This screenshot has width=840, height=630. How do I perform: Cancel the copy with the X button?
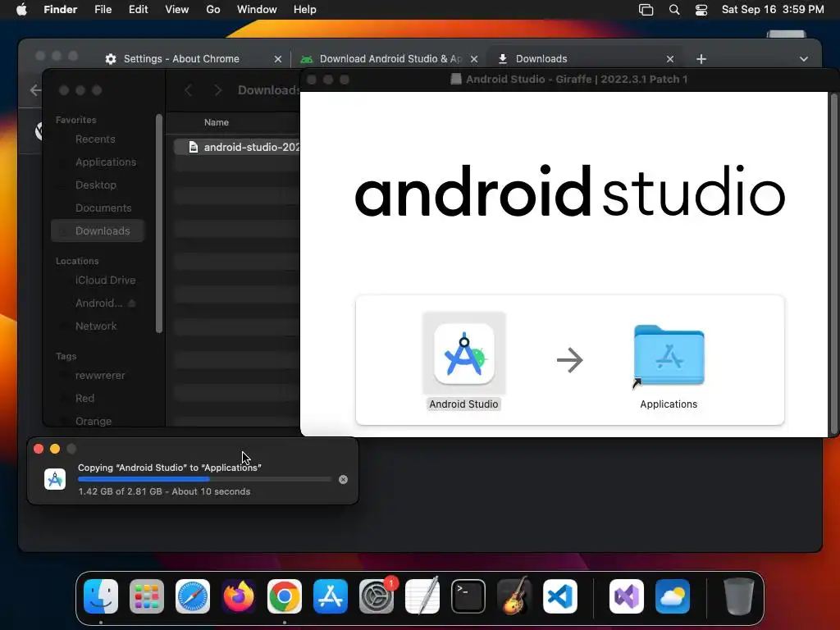coord(344,479)
